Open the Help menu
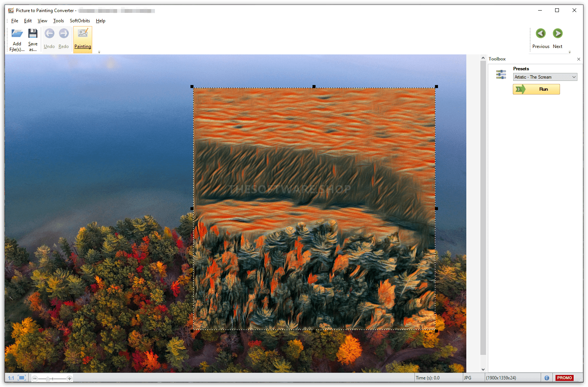Image resolution: width=588 pixels, height=387 pixels. tap(101, 21)
